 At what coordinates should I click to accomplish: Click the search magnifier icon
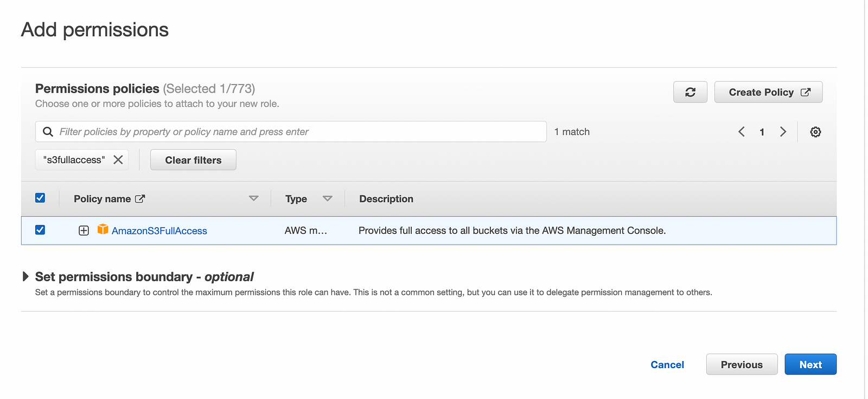pyautogui.click(x=48, y=132)
